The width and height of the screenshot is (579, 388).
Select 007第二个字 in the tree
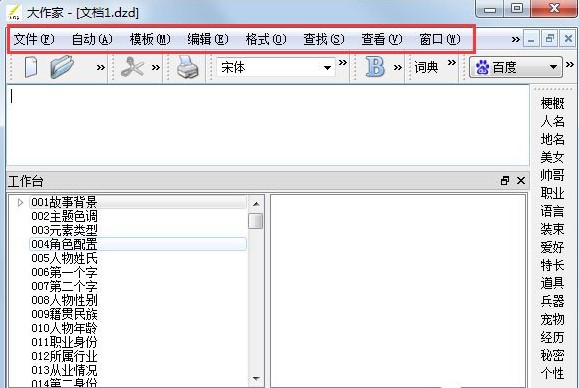tap(64, 286)
